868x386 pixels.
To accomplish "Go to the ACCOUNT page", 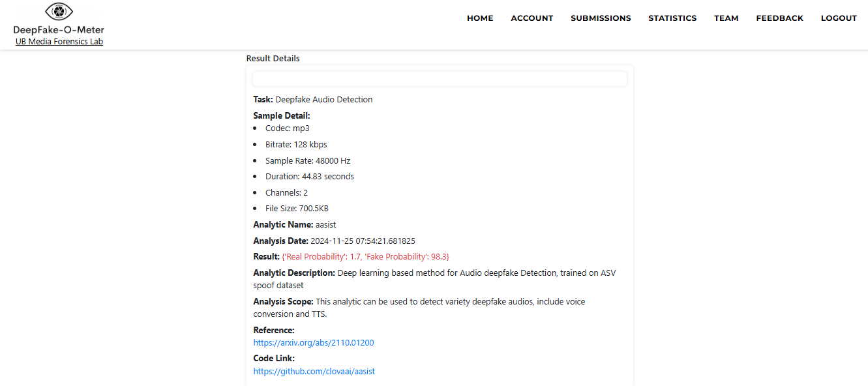I will 531,18.
